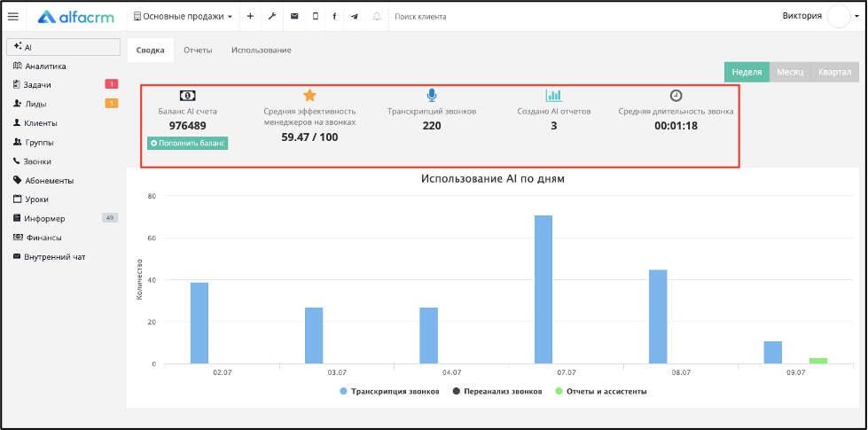Open the Facebook icon in toolbar
Screen dimensions: 868x430
click(334, 17)
